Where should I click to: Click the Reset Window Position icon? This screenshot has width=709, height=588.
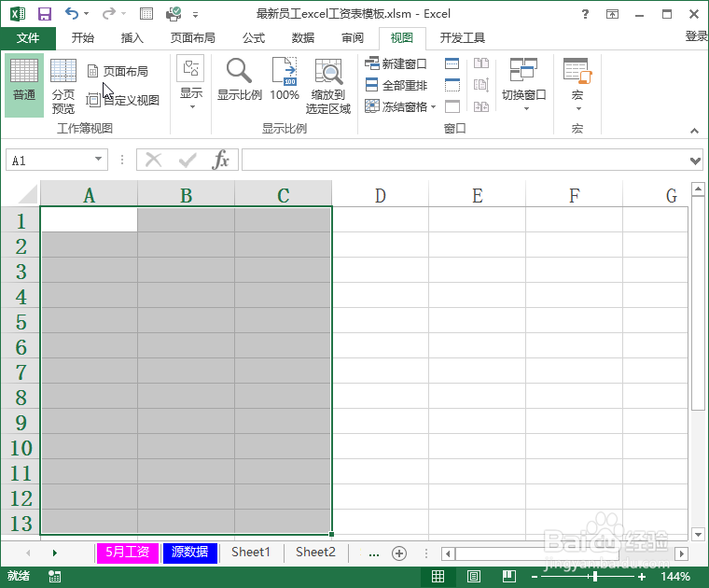[481, 106]
